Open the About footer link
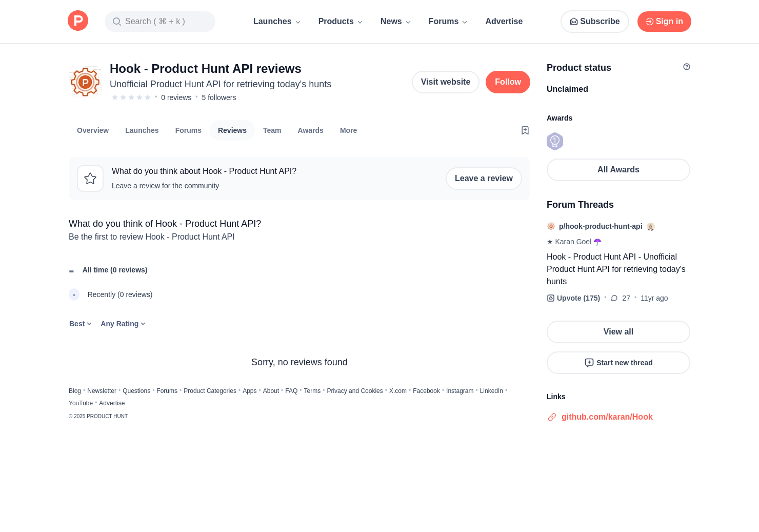759x532 pixels. pos(271,391)
